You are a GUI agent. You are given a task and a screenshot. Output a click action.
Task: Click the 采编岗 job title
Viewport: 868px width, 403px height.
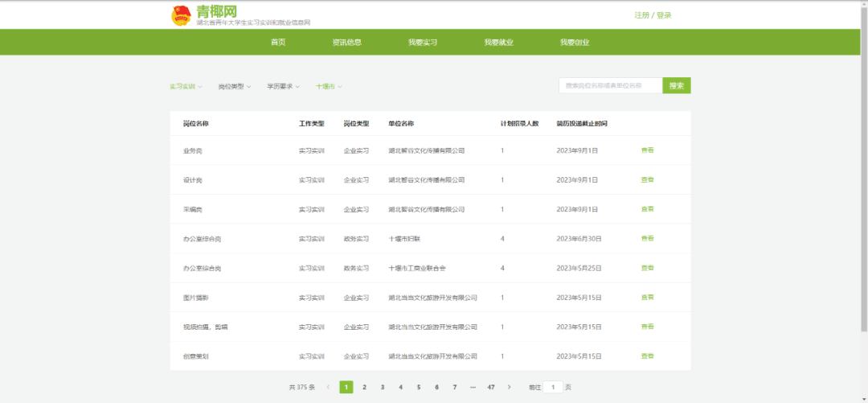click(x=193, y=209)
